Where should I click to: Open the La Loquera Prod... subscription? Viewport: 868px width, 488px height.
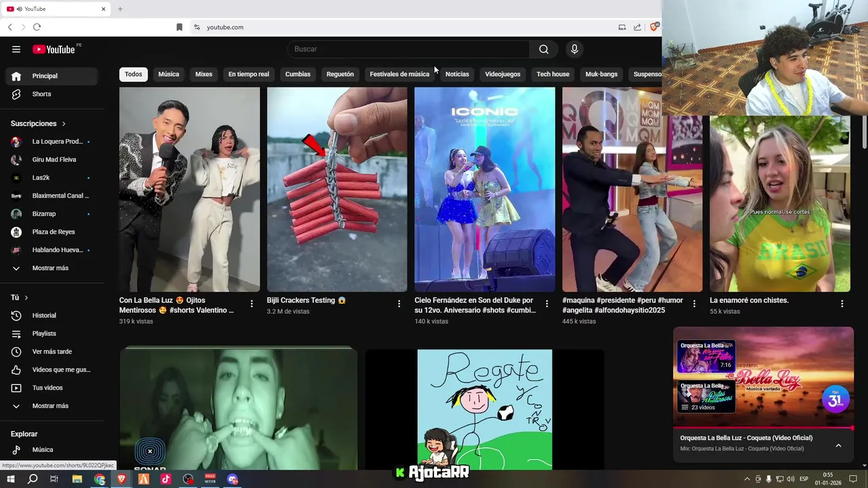(52, 142)
